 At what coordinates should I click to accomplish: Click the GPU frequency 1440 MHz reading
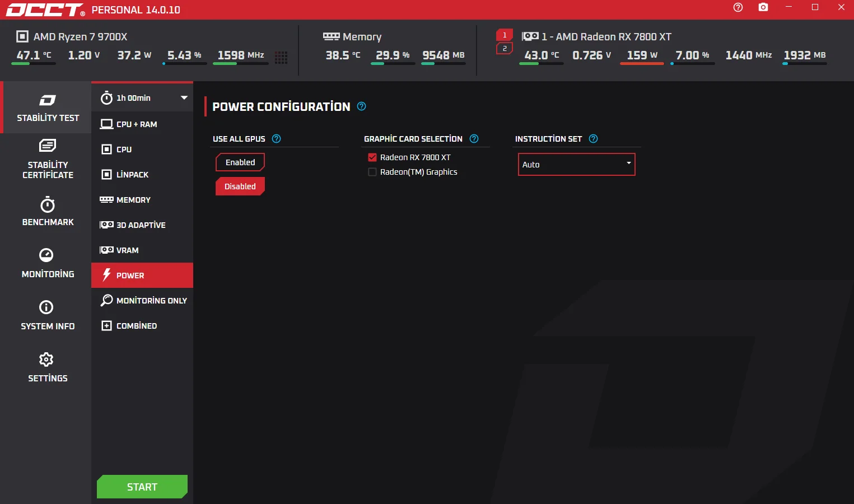click(x=749, y=55)
